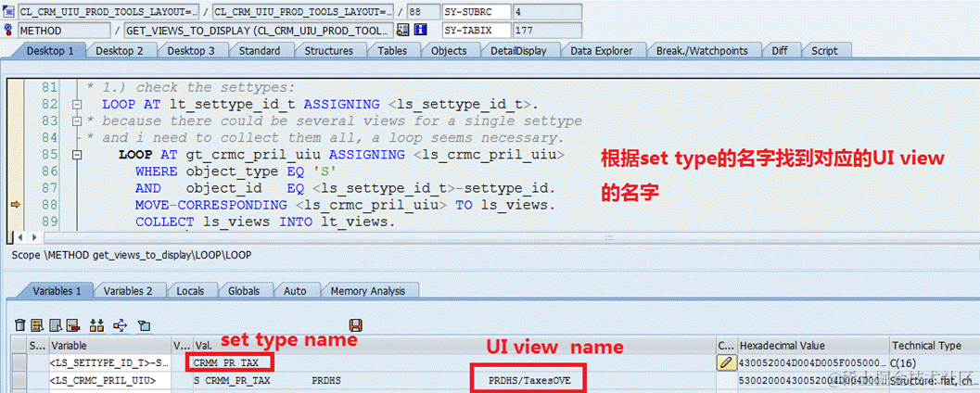980x393 pixels.
Task: Click the S... status column header
Action: coord(37,345)
